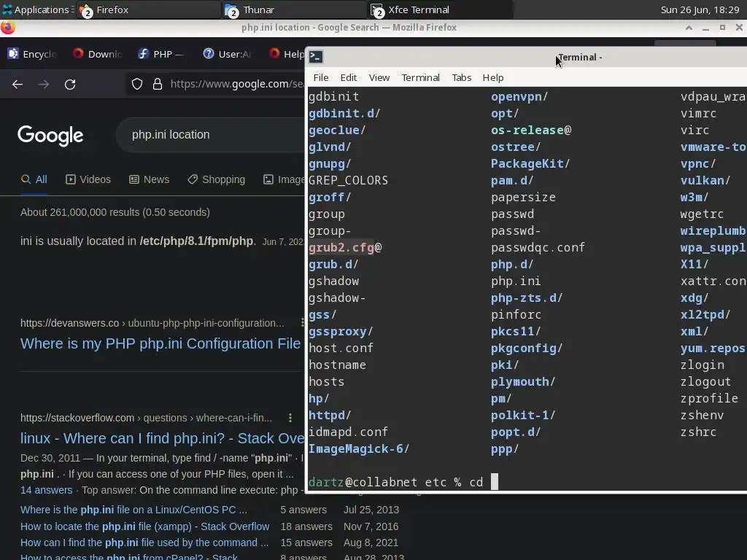Click os-release@ in the terminal listing
Screen dimensions: 747x560
[531, 130]
